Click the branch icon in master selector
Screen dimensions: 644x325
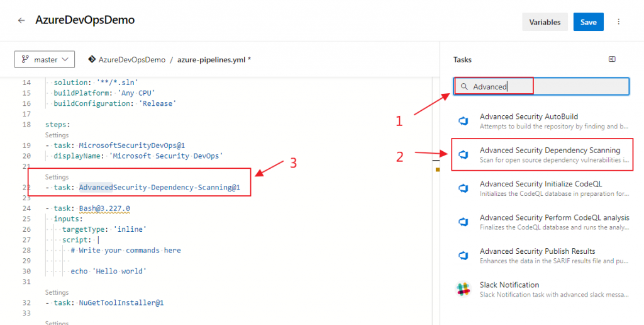[x=25, y=60]
